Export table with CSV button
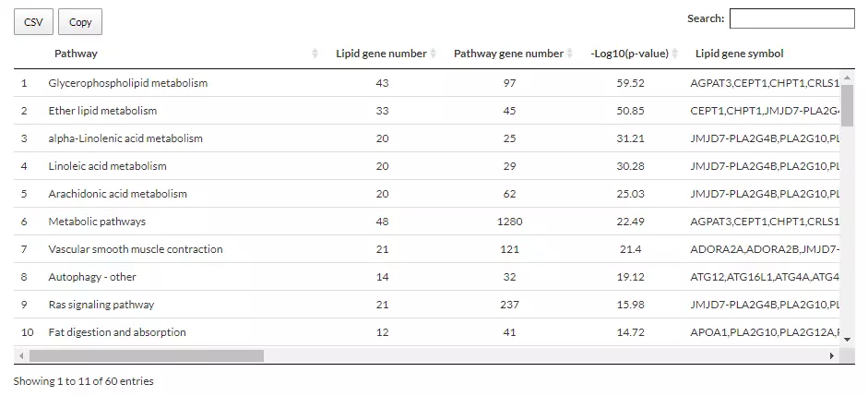 pyautogui.click(x=33, y=22)
